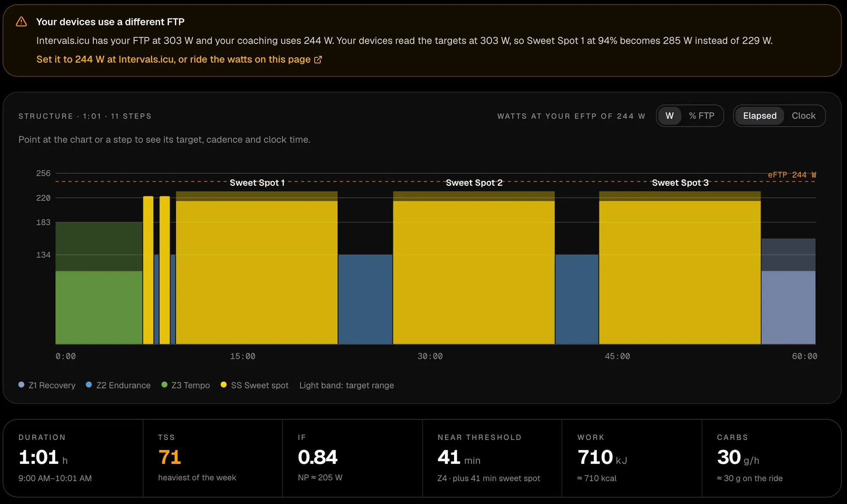
Task: Click the Work value '710 kJ'
Action: [x=602, y=457]
